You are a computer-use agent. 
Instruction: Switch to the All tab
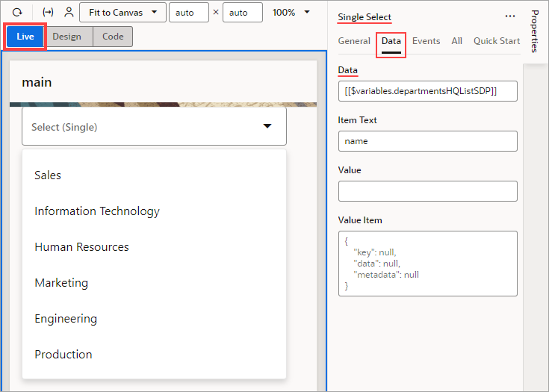pyautogui.click(x=456, y=41)
